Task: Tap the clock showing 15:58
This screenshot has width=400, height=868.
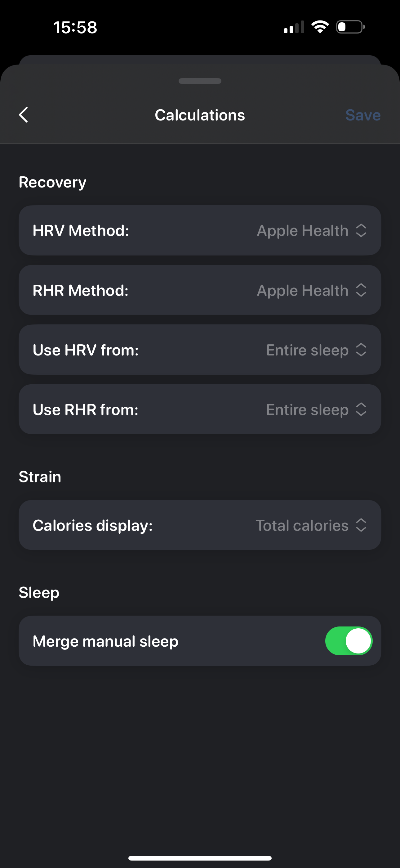Action: click(x=75, y=27)
